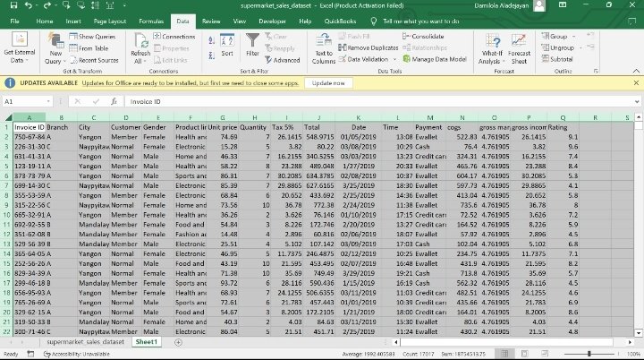Click the Select All corner triangle
Viewport: 644px width, 360px height.
coord(8,117)
